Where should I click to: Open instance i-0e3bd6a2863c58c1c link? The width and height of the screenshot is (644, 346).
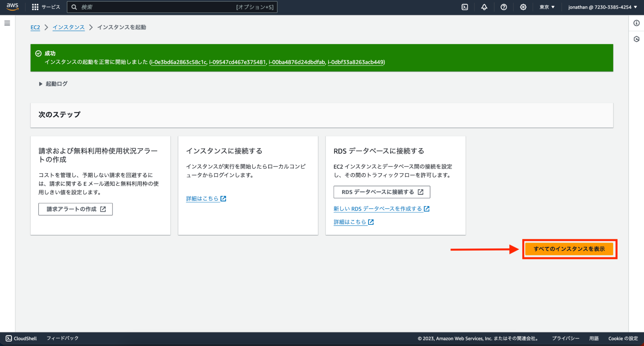pos(178,62)
